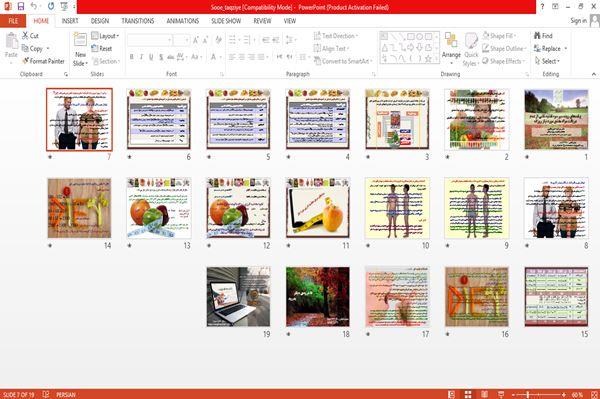Viewport: 600px width, 399px height.
Task: Switch to VIEW tab
Action: point(290,21)
